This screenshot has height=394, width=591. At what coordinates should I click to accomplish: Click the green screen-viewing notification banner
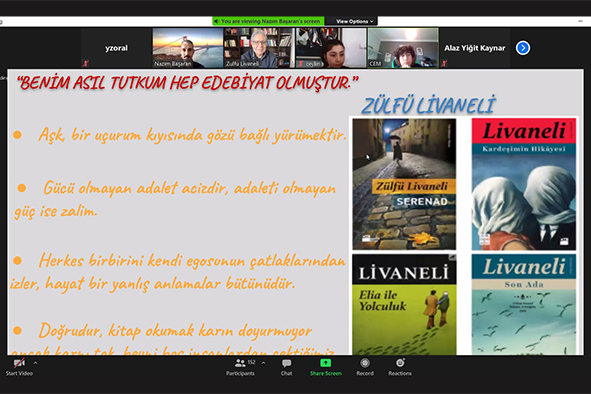pyautogui.click(x=269, y=21)
